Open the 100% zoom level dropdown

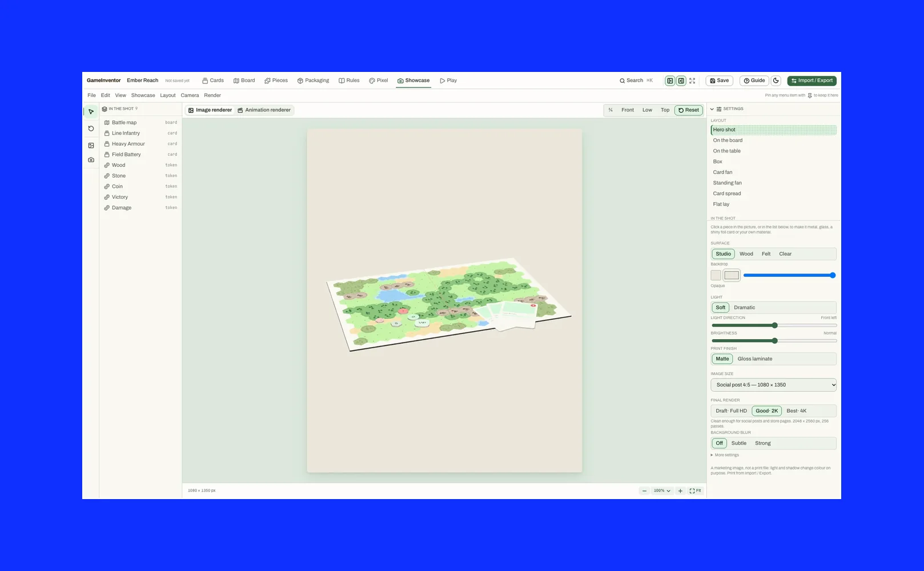tap(662, 490)
